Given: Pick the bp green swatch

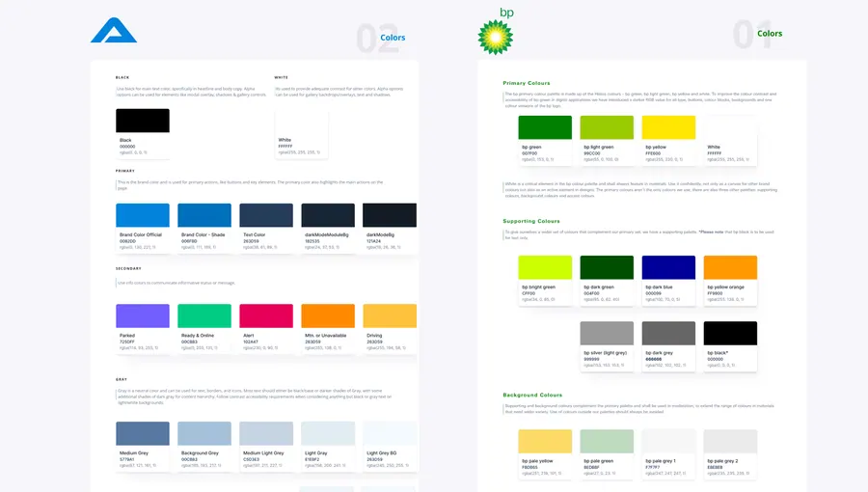Looking at the screenshot, I should point(545,127).
